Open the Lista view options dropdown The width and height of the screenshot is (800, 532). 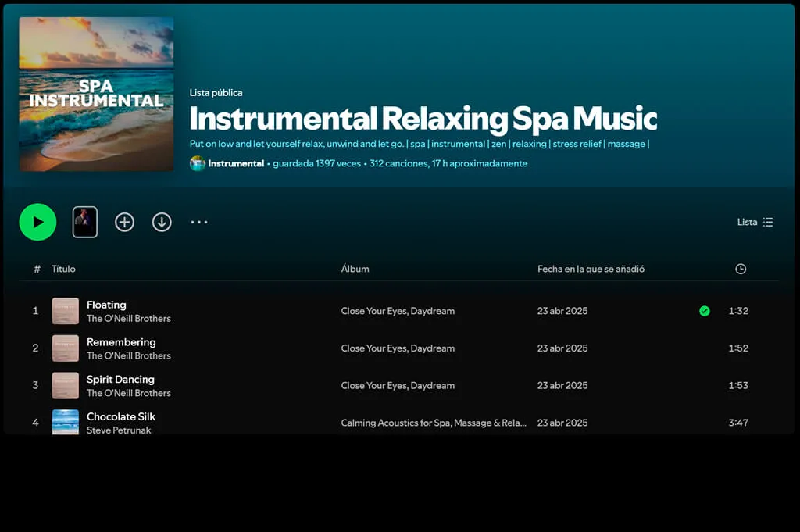[755, 222]
